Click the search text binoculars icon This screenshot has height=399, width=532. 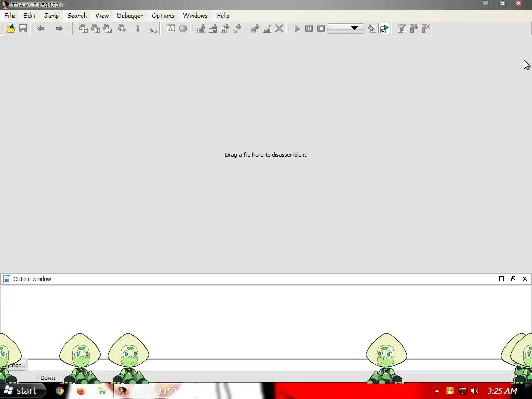click(96, 29)
